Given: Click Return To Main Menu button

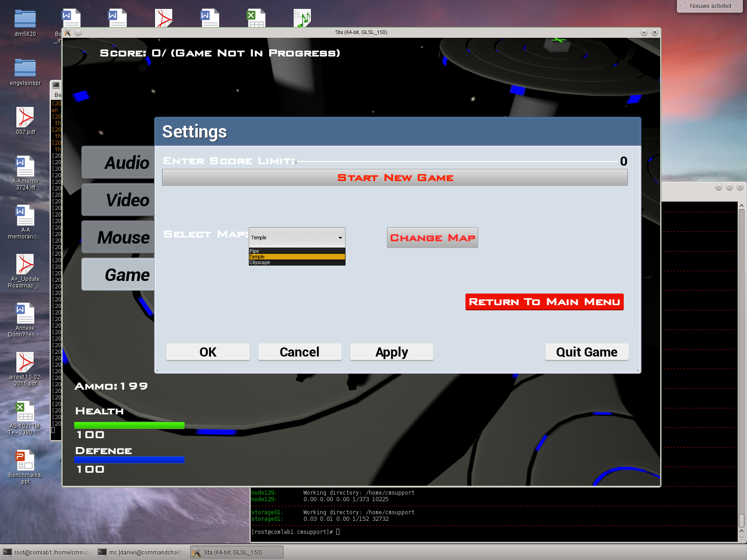Looking at the screenshot, I should coord(544,302).
